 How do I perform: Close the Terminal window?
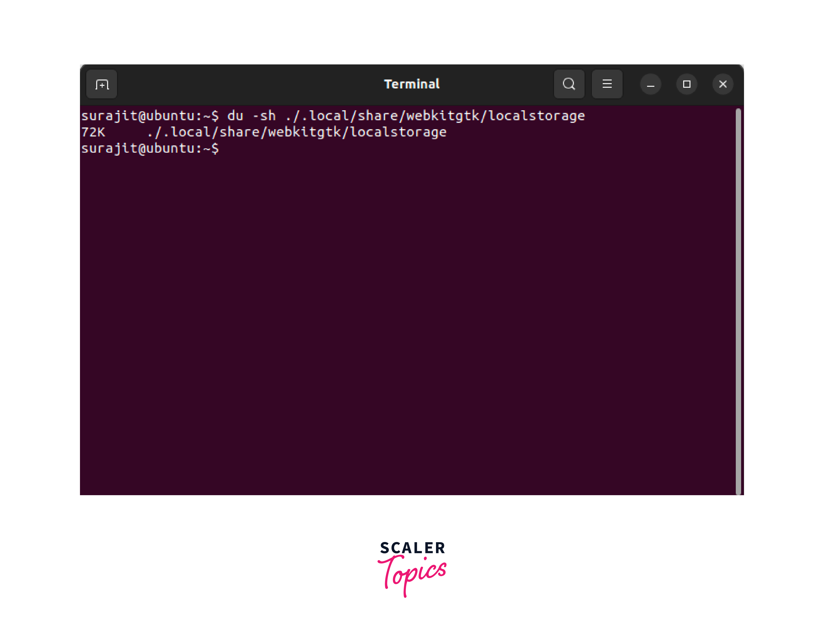(x=722, y=85)
